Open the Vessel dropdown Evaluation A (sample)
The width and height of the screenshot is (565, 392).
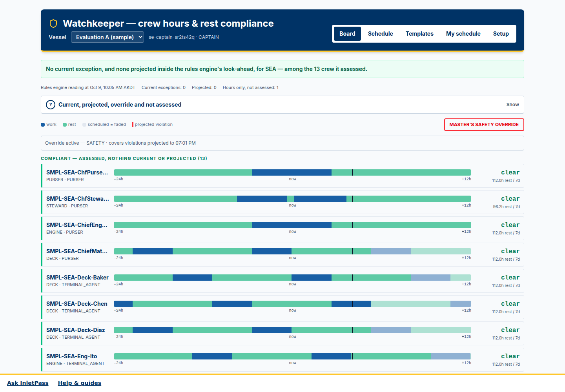(x=108, y=37)
